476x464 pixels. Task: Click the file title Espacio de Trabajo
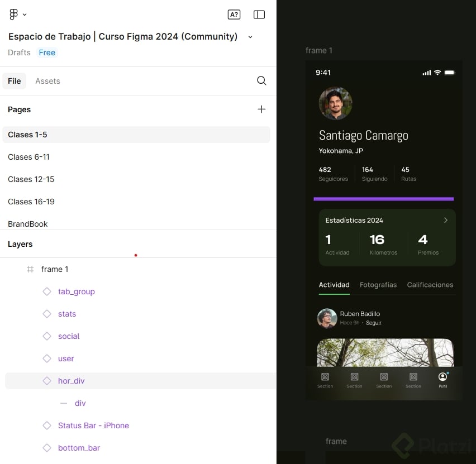123,36
